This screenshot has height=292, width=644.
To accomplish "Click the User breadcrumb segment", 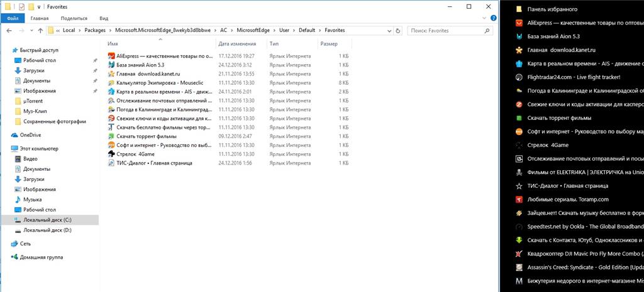I will [x=284, y=30].
